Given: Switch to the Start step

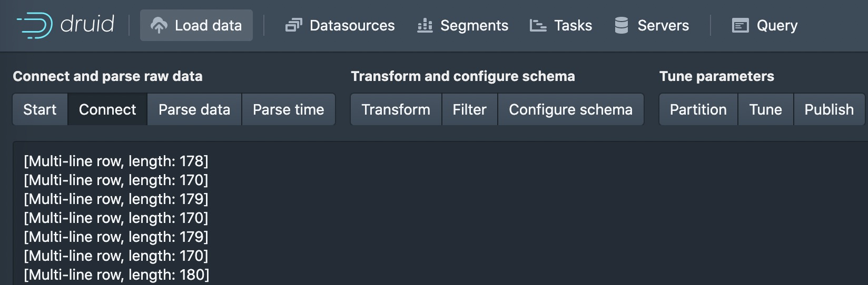Looking at the screenshot, I should pyautogui.click(x=40, y=109).
